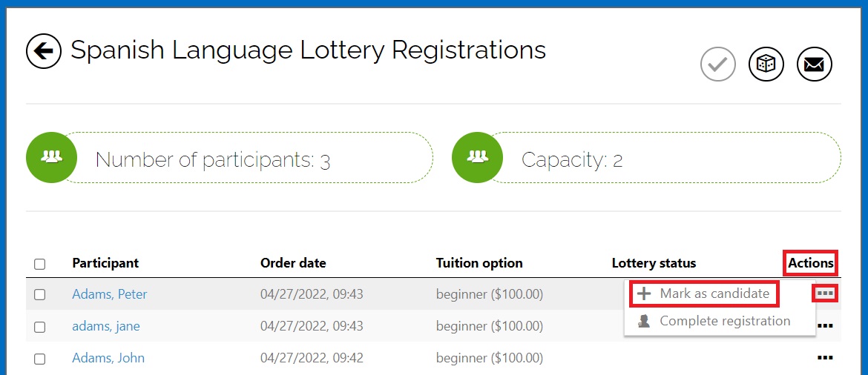Open the Adams, Peter participant link
The image size is (868, 375).
[x=109, y=294]
